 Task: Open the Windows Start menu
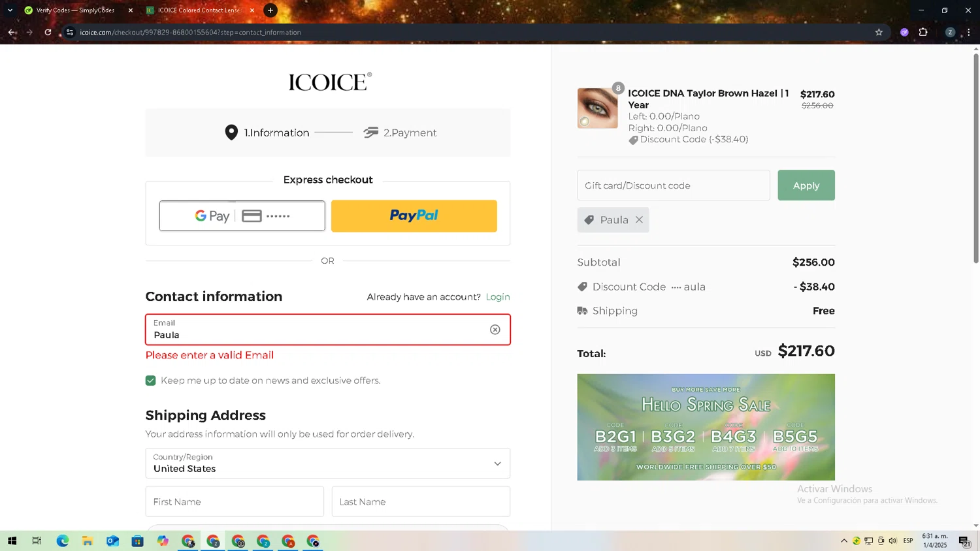click(x=12, y=541)
